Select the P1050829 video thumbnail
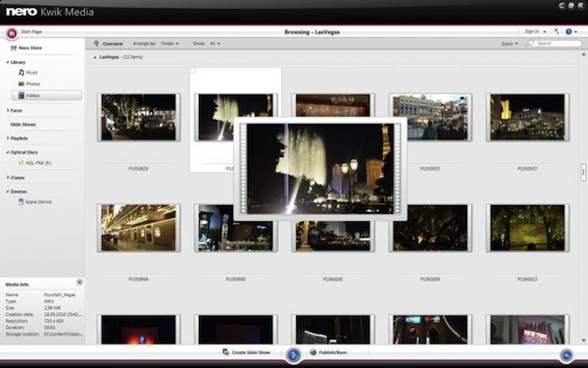The image size is (588, 368). [x=139, y=117]
